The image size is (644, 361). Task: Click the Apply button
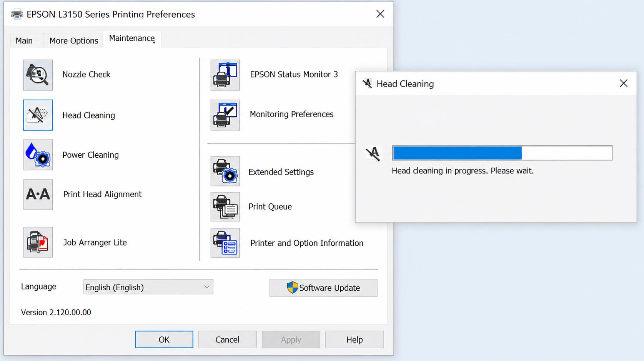pyautogui.click(x=291, y=339)
